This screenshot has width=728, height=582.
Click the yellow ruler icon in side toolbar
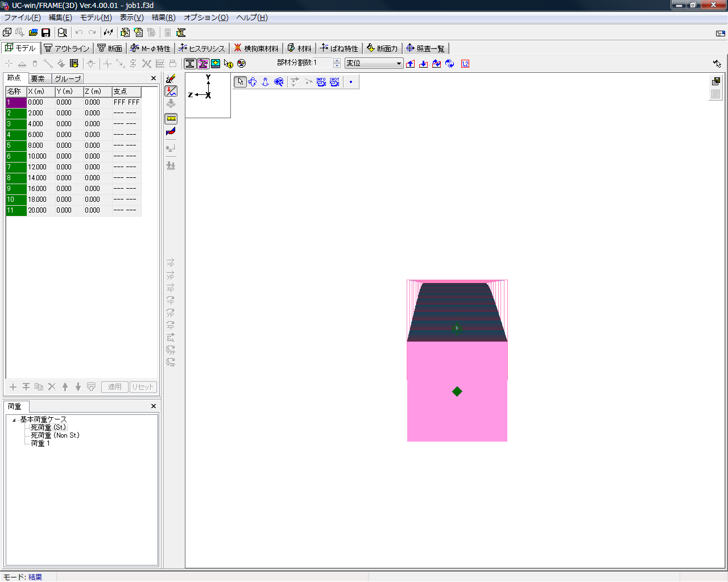[171, 119]
